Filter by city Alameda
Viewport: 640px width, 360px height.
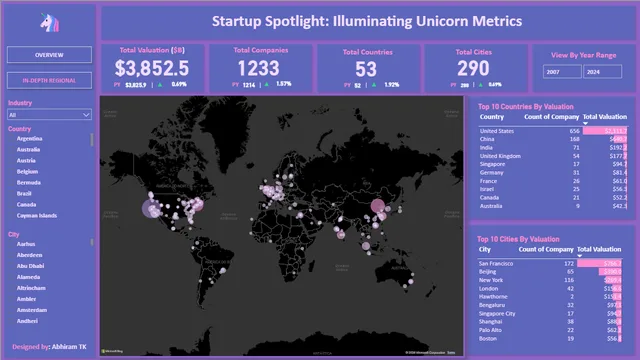pyautogui.click(x=28, y=277)
